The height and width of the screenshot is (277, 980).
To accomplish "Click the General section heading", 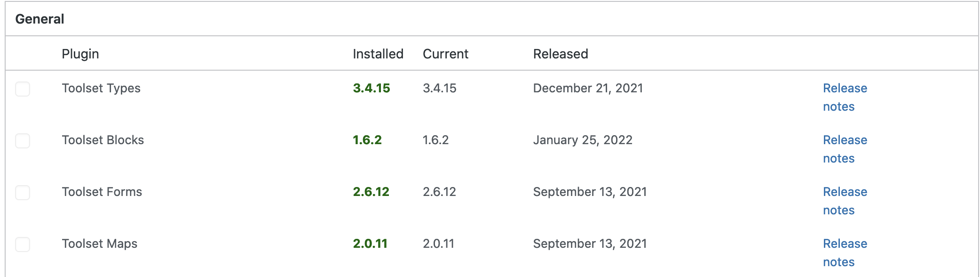I will click(x=40, y=19).
